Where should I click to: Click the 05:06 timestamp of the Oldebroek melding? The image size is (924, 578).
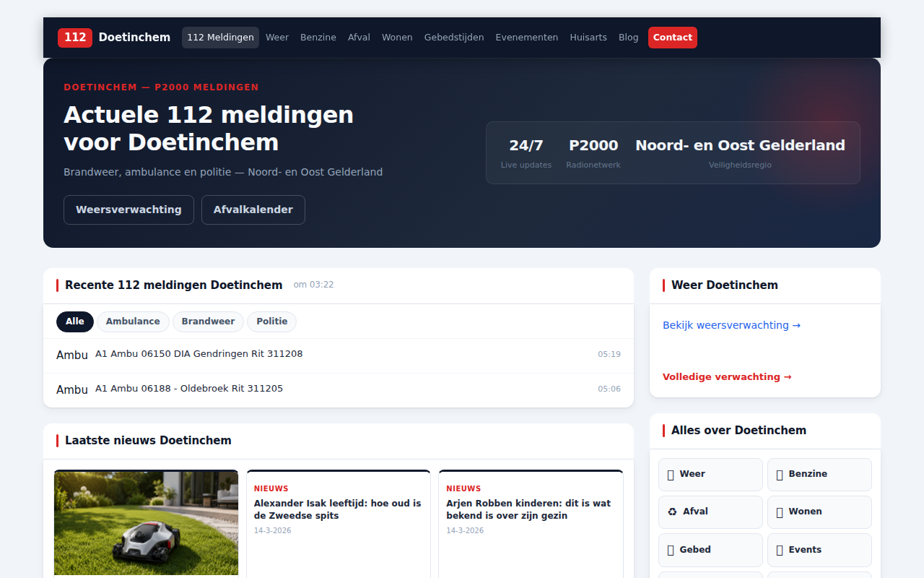pos(609,389)
